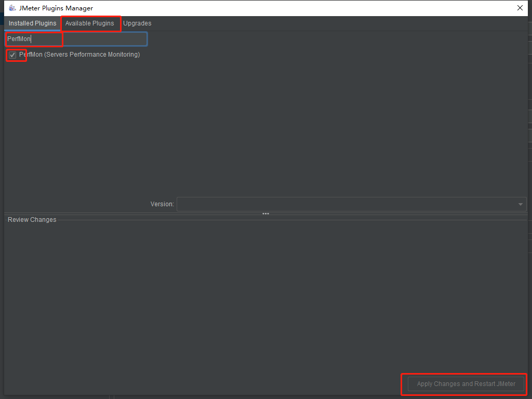The width and height of the screenshot is (532, 399).
Task: Click Apply Changes and Restart JMeter
Action: 466,384
